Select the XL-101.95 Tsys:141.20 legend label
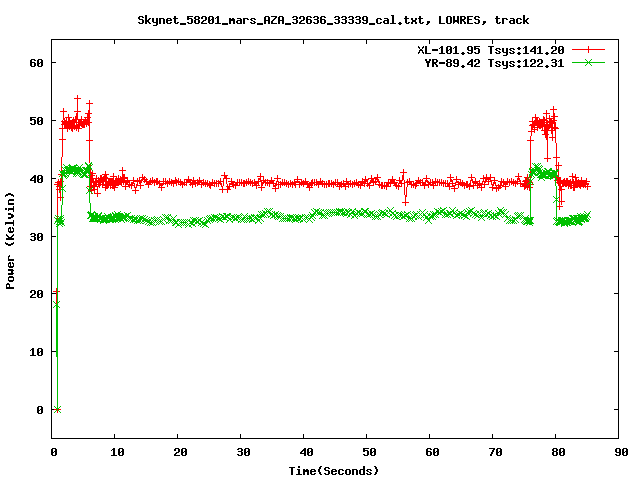Viewport: 640px width, 480px height. (x=491, y=50)
